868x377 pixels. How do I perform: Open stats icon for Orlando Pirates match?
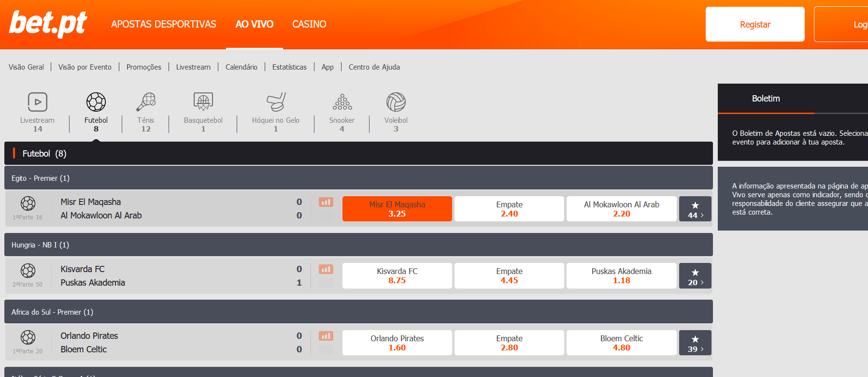pyautogui.click(x=326, y=336)
